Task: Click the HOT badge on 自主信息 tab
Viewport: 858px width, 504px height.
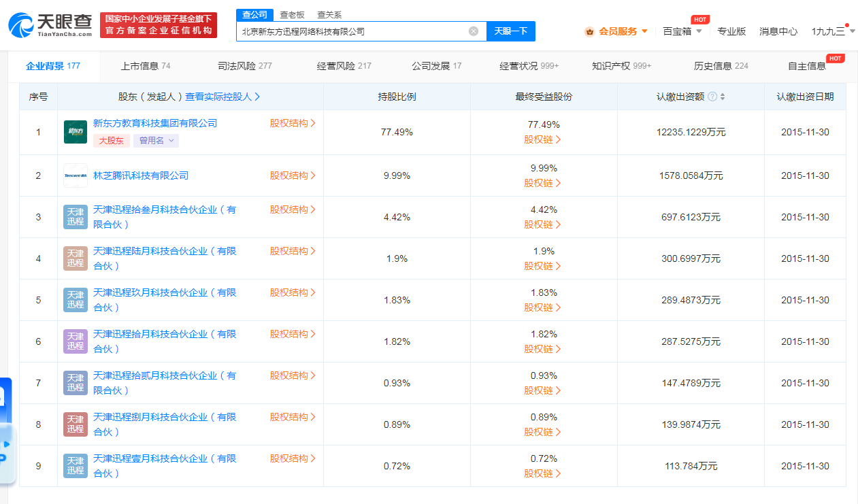Action: coord(836,58)
